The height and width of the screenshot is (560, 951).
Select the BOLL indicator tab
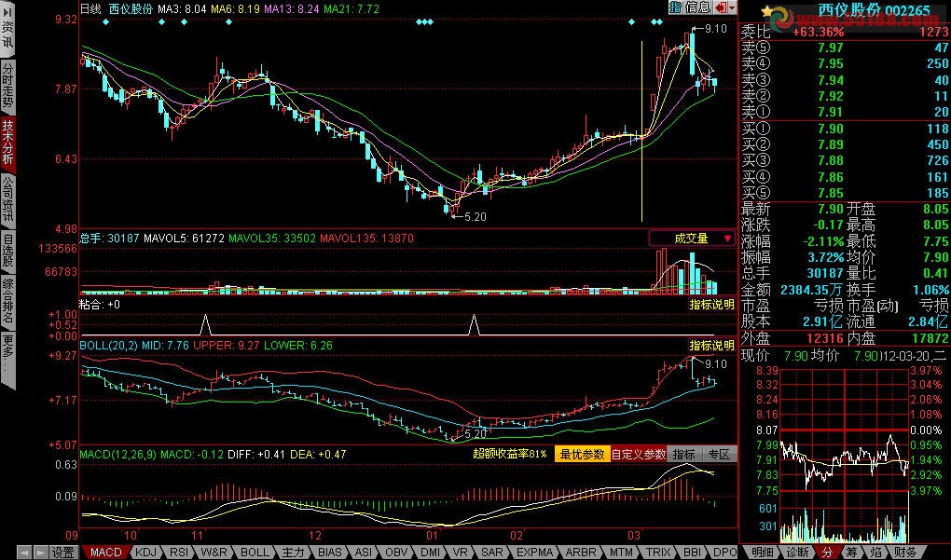255,553
